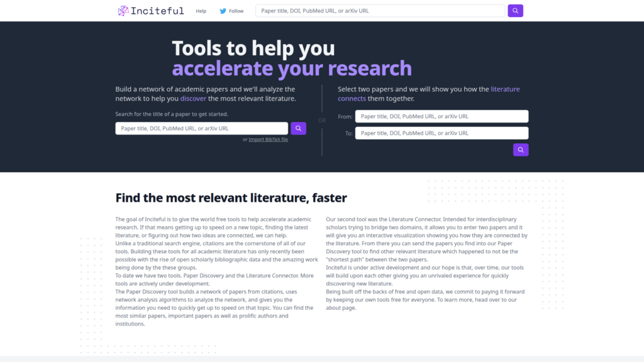Click the paper title search box in the hero
Screen dimensions: 644x362
(201, 128)
